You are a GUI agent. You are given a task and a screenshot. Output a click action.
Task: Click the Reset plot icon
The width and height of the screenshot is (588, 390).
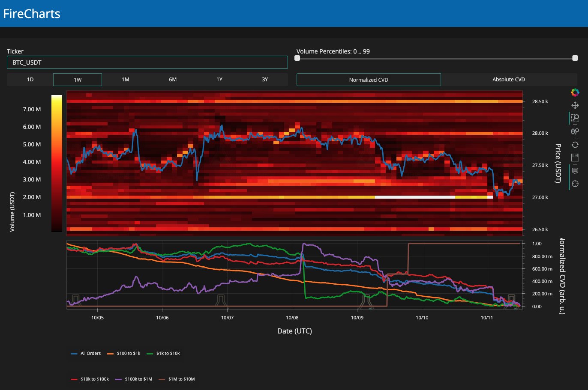click(x=575, y=145)
